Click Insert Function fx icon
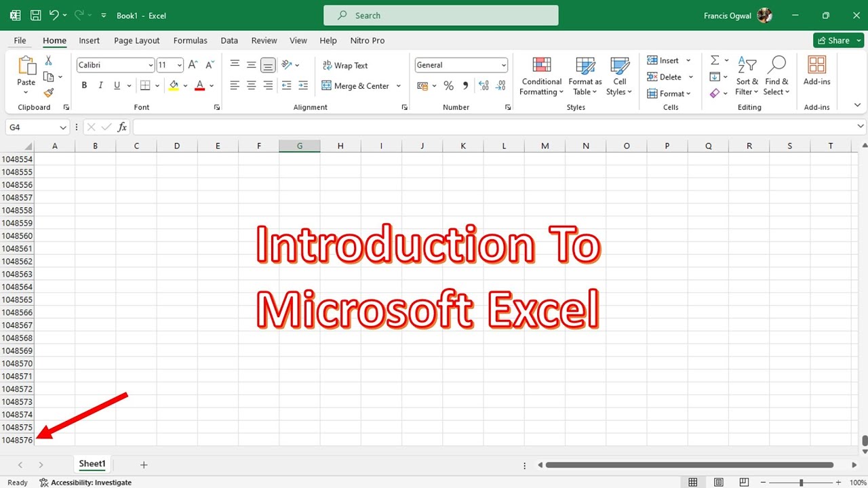 pyautogui.click(x=122, y=127)
